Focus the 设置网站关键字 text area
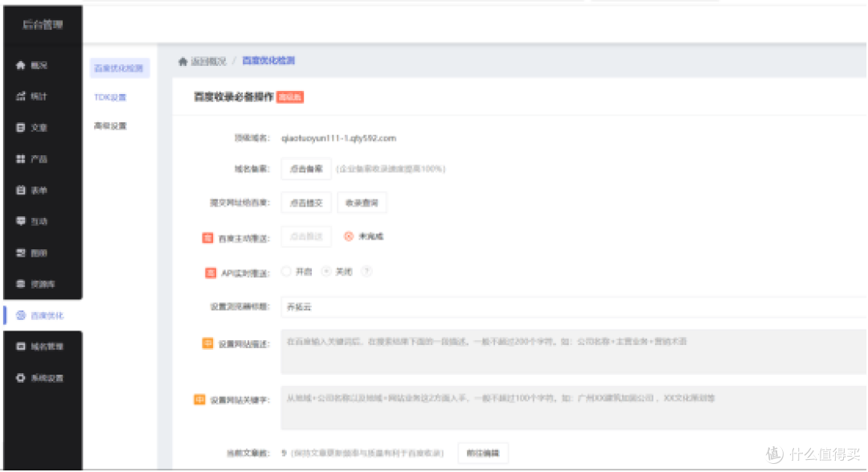This screenshot has width=868, height=472. (x=574, y=408)
